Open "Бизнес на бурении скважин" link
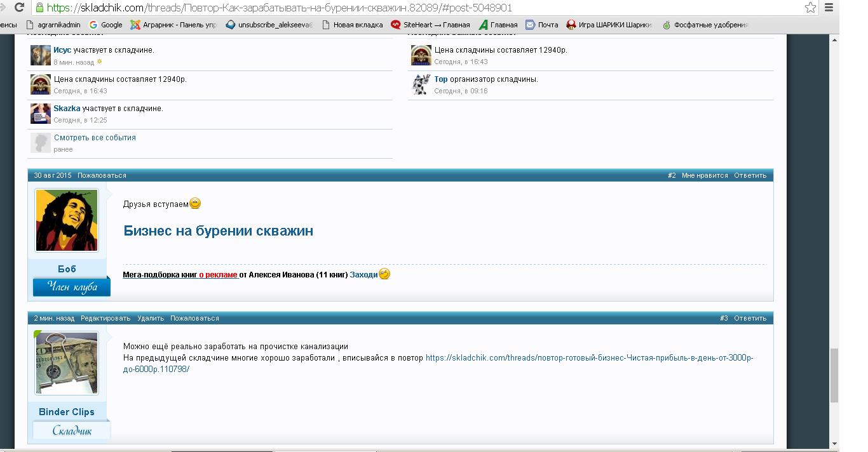Screen dimensions: 868x452 218,231
